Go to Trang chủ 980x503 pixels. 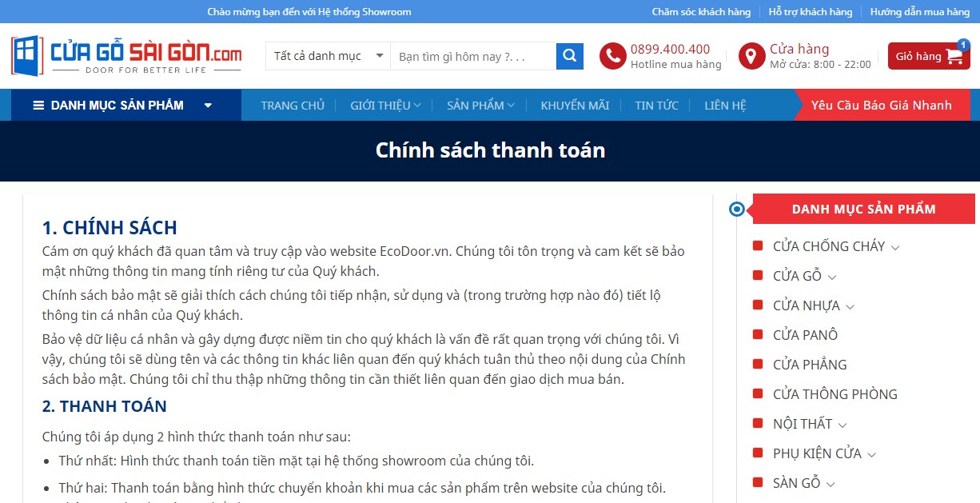[293, 106]
